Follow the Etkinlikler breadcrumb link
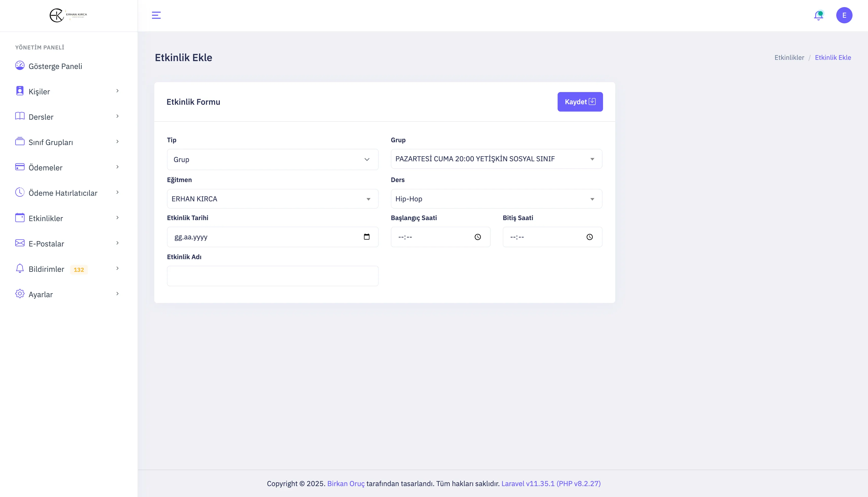868x497 pixels. click(x=789, y=58)
